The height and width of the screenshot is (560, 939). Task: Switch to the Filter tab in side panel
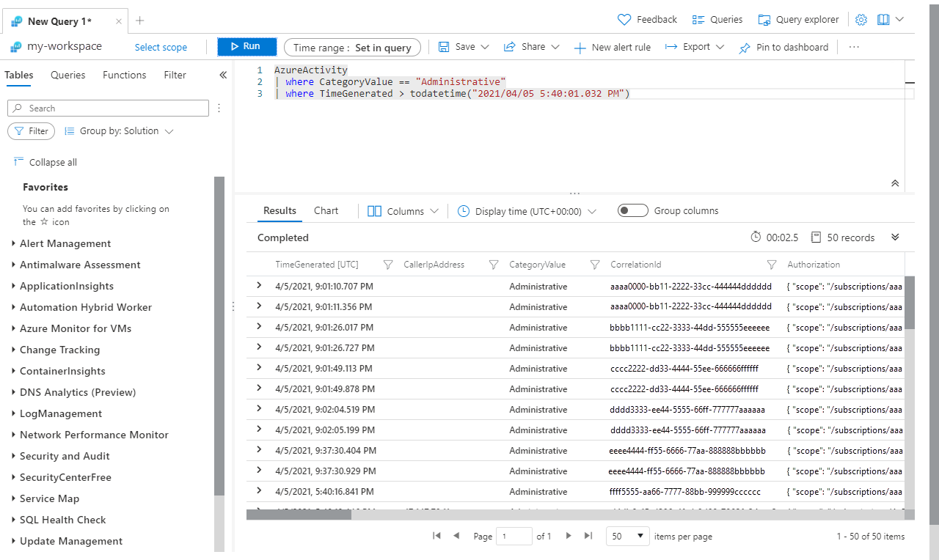(175, 75)
